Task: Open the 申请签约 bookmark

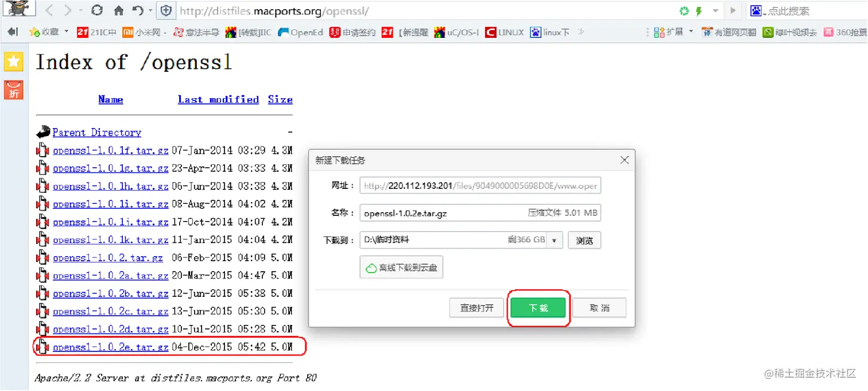Action: tap(352, 32)
